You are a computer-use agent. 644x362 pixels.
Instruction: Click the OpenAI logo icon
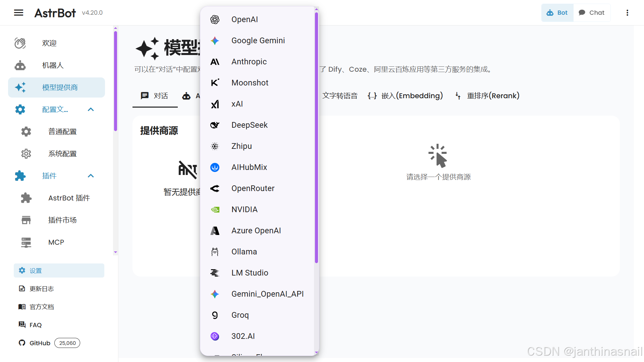coord(215,19)
